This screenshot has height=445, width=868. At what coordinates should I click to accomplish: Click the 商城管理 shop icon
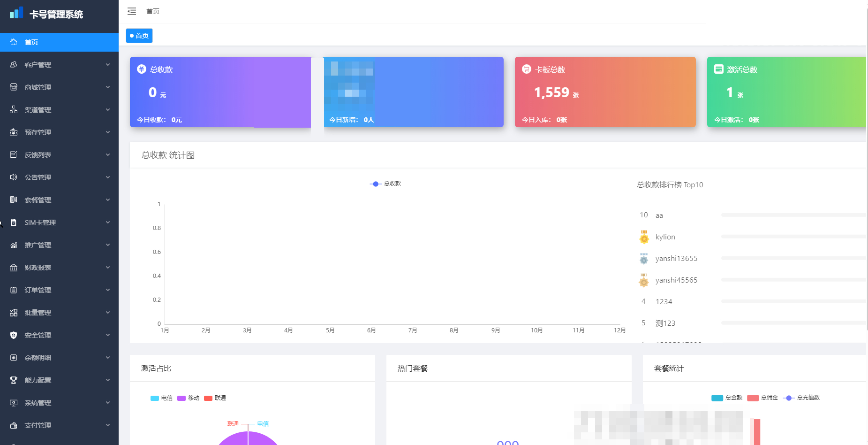[x=14, y=87]
